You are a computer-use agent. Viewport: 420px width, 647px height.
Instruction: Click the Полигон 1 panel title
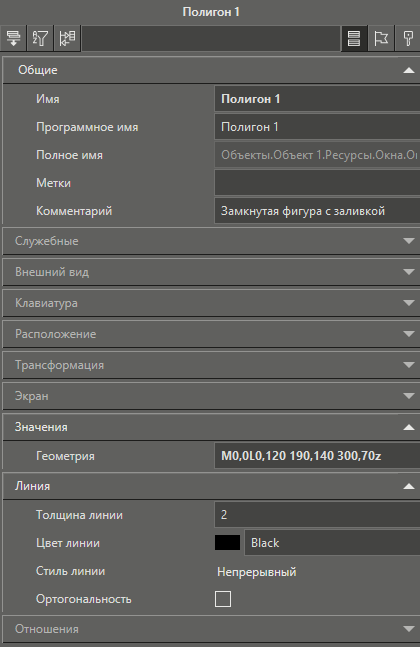pos(211,12)
